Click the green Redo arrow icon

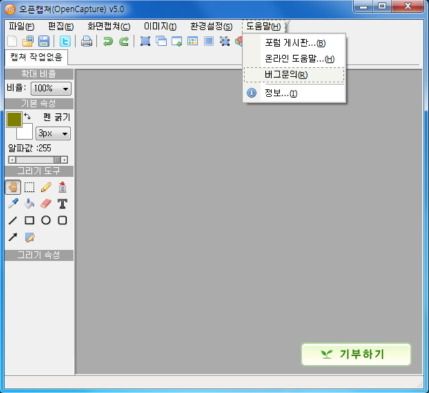(x=124, y=41)
